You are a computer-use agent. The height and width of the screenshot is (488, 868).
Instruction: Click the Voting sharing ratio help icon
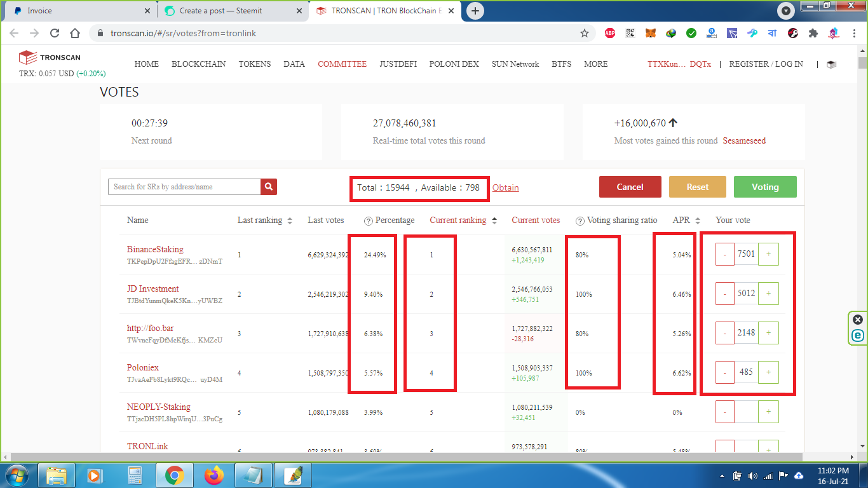[x=580, y=220]
